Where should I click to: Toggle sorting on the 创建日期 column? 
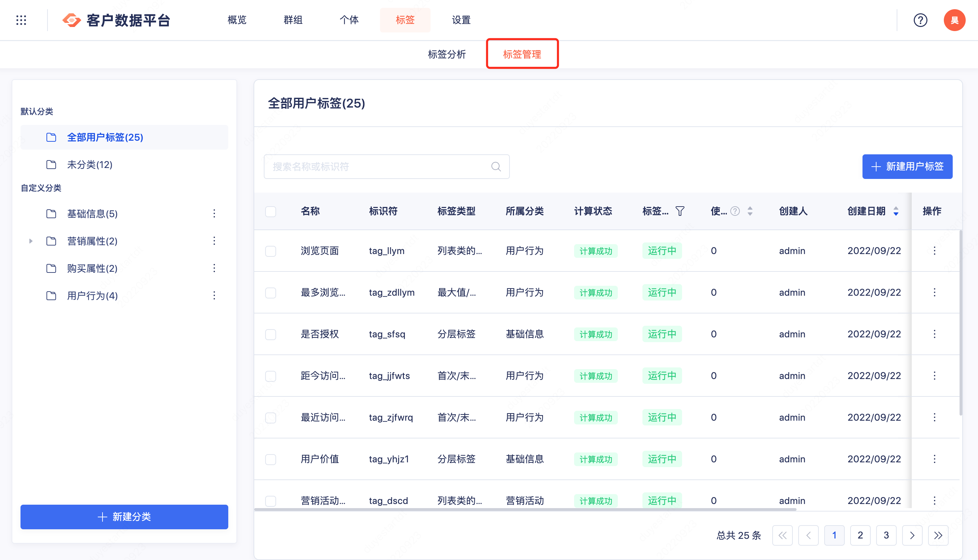(x=896, y=211)
